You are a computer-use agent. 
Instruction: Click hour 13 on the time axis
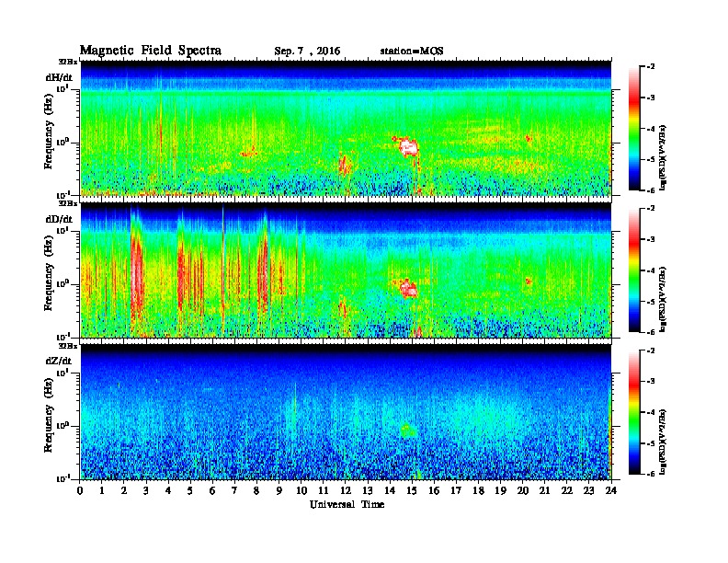[368, 490]
